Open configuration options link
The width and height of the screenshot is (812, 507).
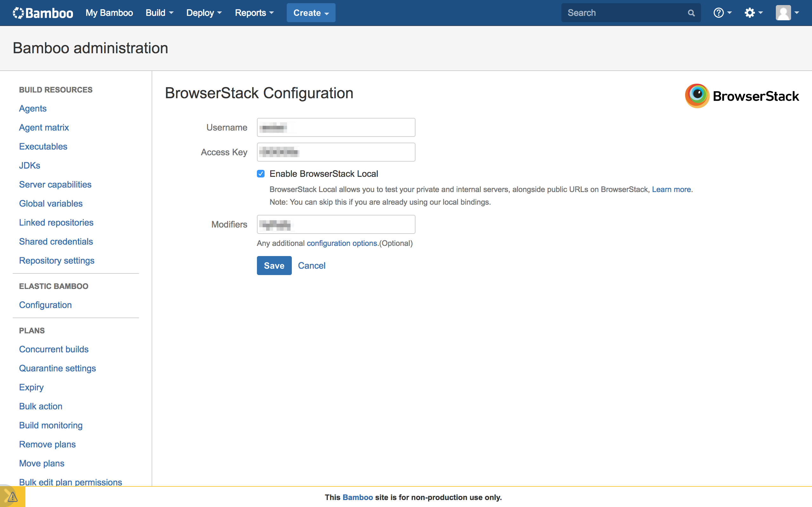pyautogui.click(x=342, y=243)
